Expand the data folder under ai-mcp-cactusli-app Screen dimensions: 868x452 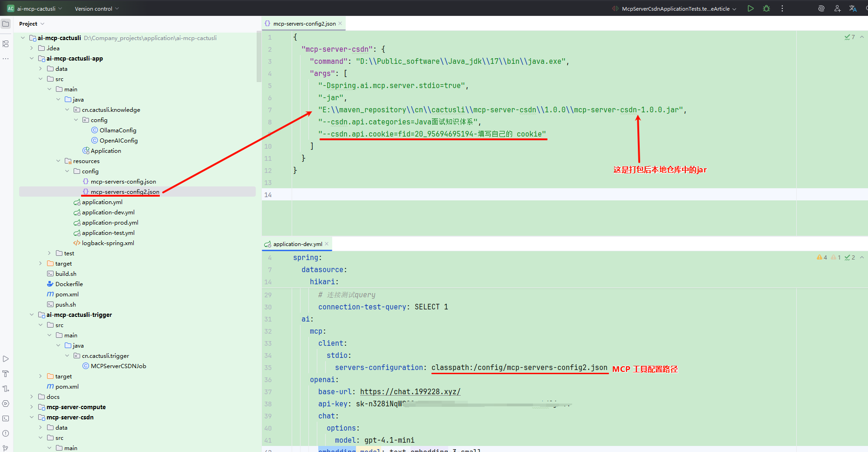click(41, 69)
